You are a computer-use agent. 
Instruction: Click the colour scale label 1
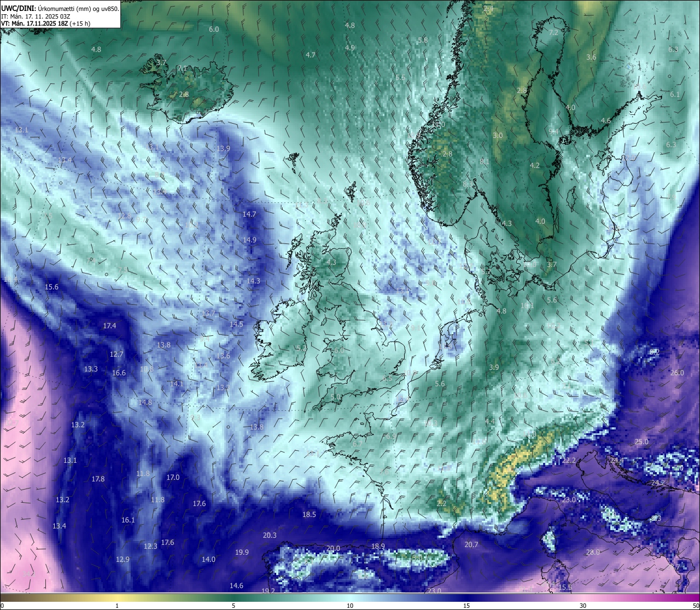tap(117, 605)
